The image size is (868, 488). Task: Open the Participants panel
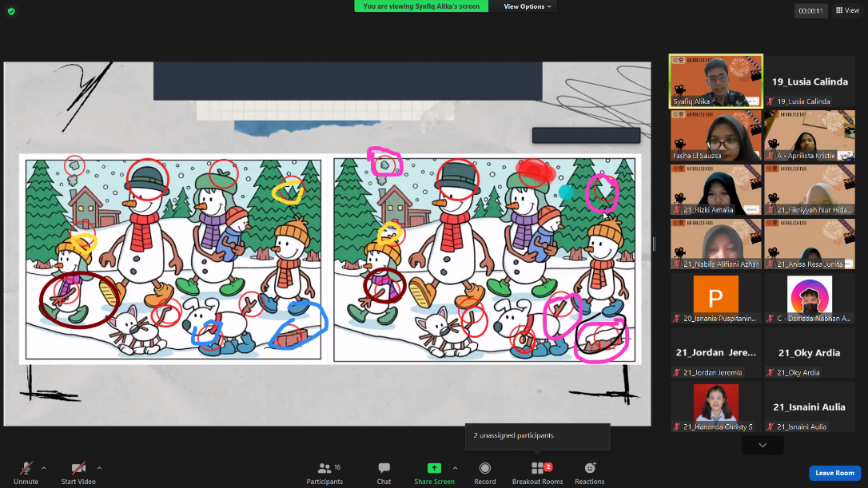325,474
